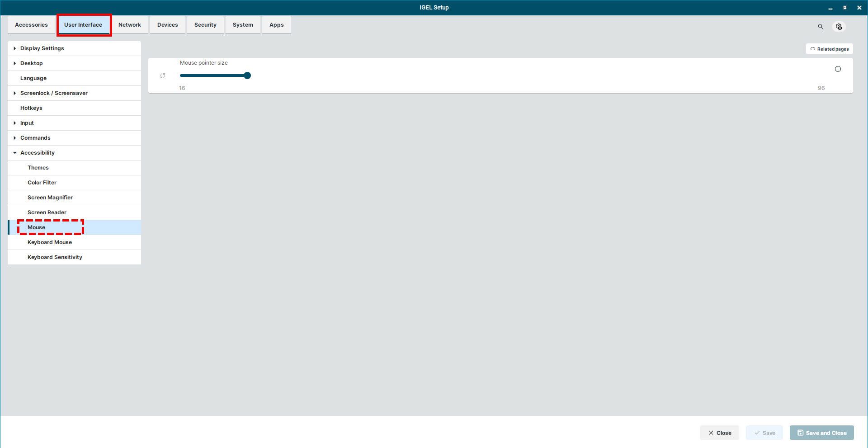
Task: Expand the Display Settings tree node
Action: coord(15,48)
